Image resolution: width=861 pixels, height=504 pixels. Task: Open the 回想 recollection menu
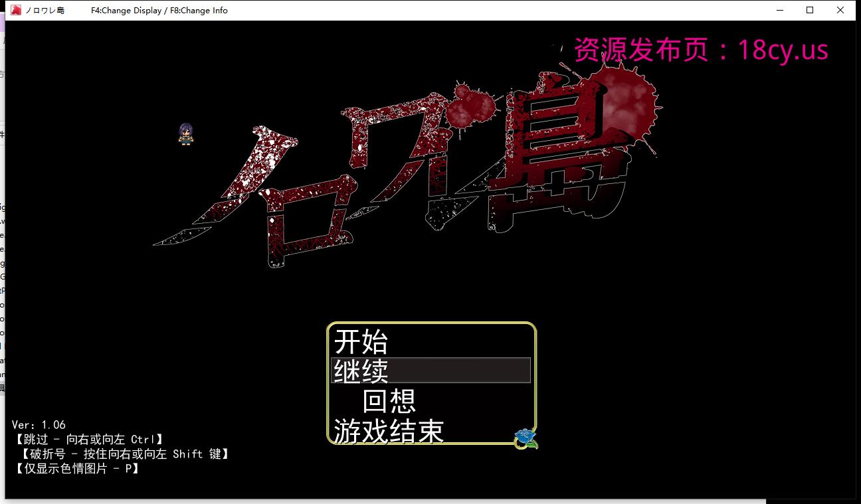(389, 401)
